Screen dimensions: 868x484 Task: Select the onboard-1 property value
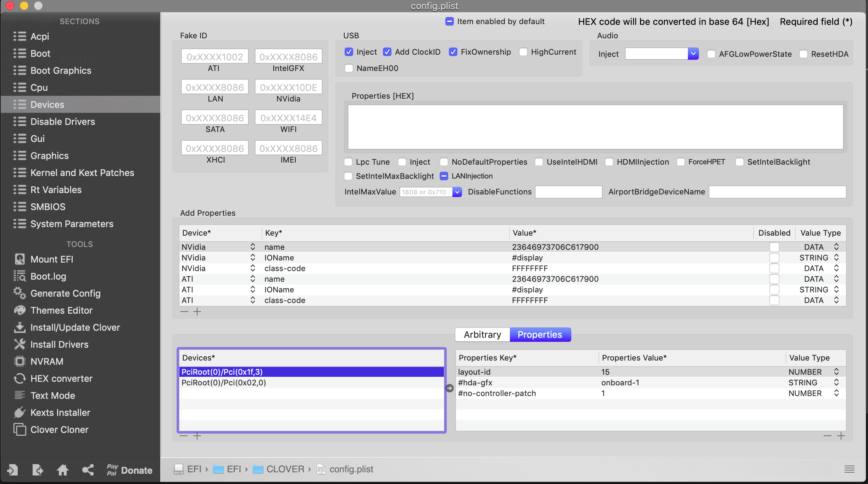point(621,383)
